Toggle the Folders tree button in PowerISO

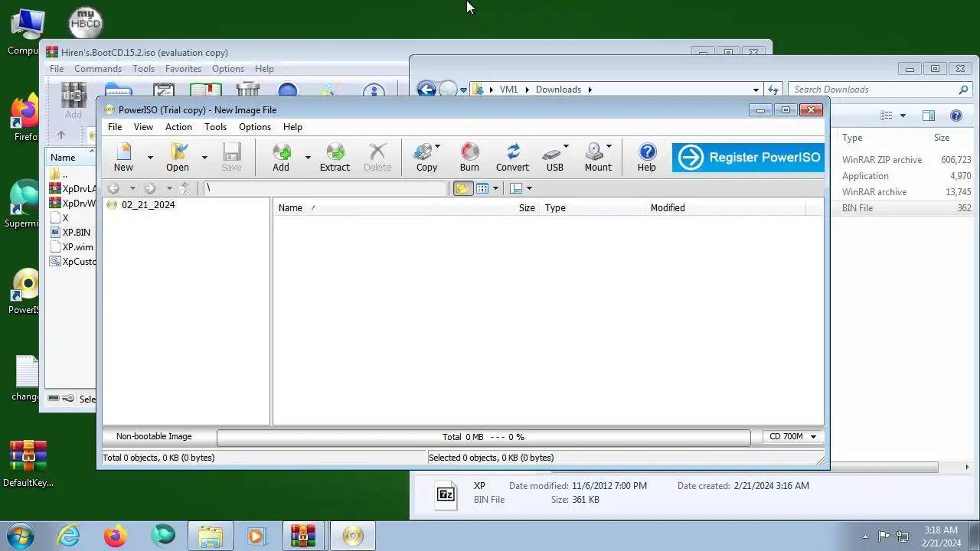click(x=463, y=188)
